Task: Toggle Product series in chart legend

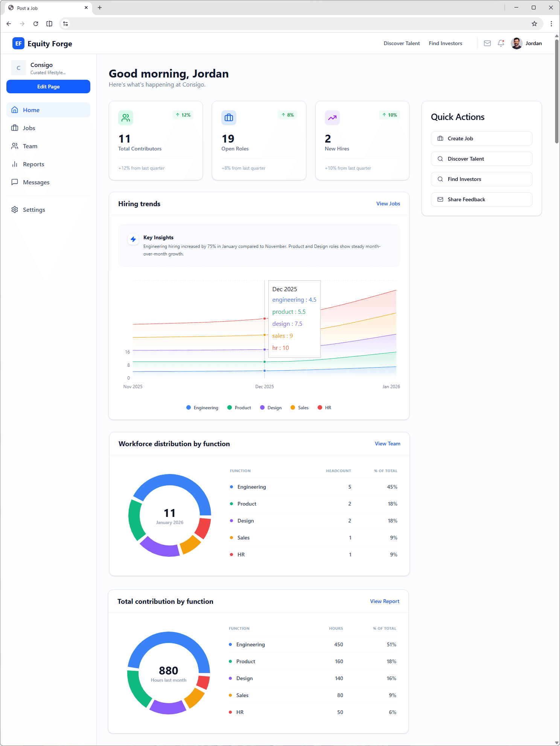Action: point(239,408)
